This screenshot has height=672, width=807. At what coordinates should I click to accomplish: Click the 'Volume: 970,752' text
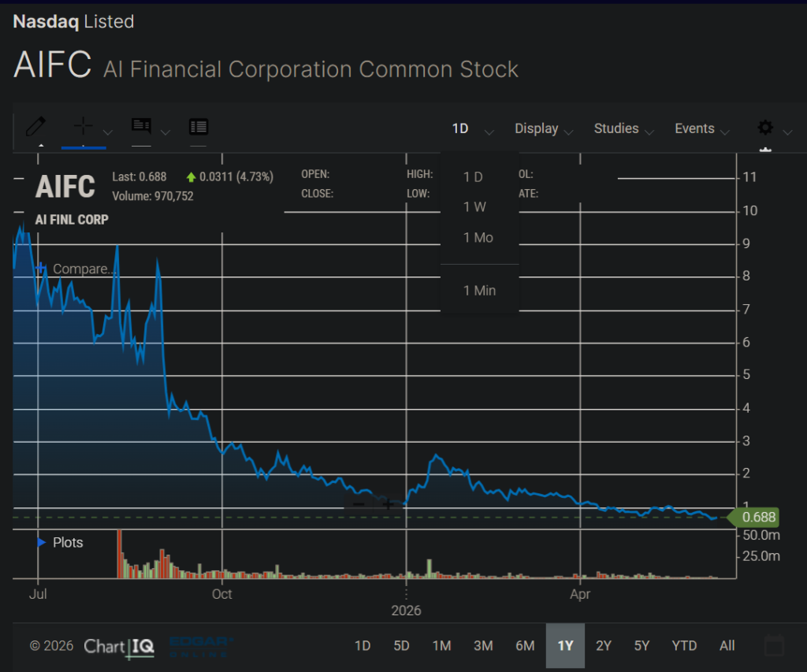tap(152, 196)
